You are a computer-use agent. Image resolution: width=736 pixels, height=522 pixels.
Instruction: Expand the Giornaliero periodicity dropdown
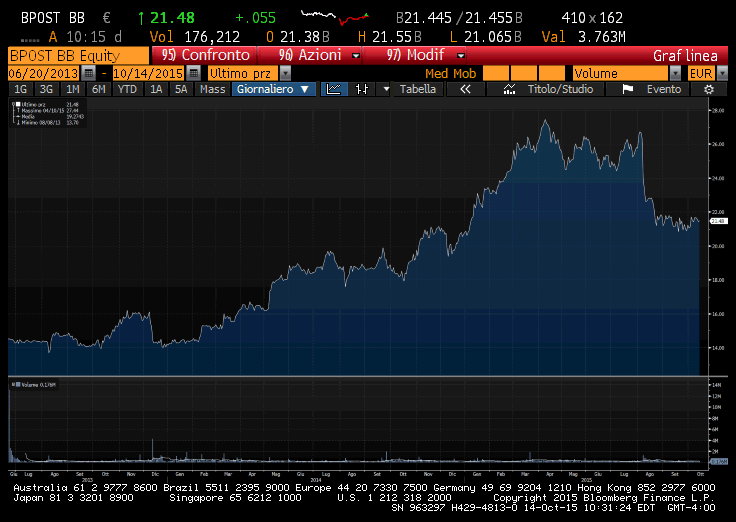tap(274, 89)
